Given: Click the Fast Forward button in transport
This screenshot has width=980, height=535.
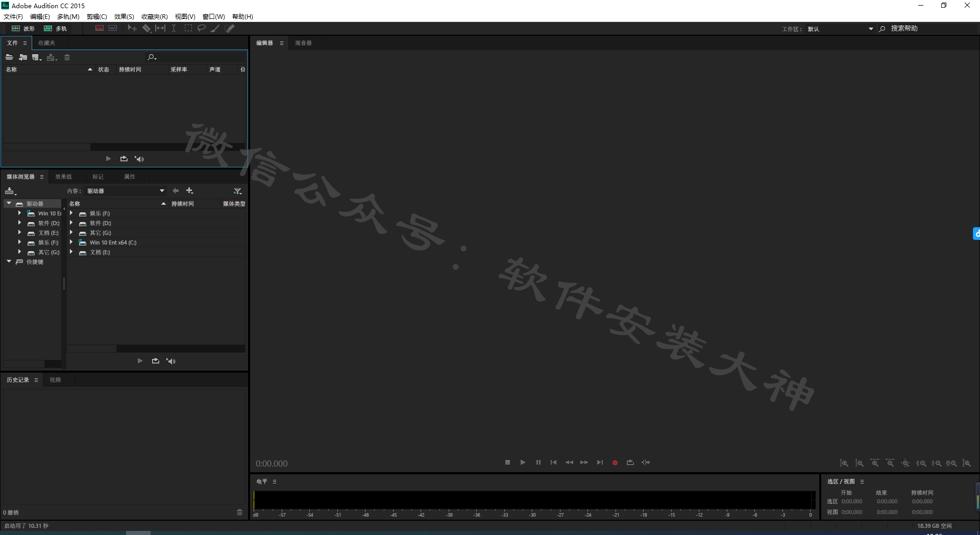Looking at the screenshot, I should (x=584, y=463).
